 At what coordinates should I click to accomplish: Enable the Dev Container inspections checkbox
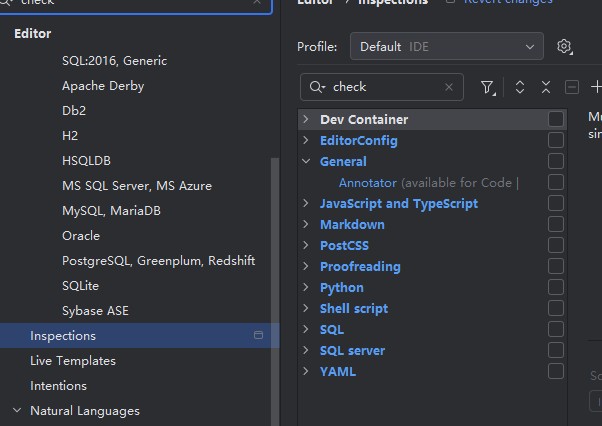point(556,120)
